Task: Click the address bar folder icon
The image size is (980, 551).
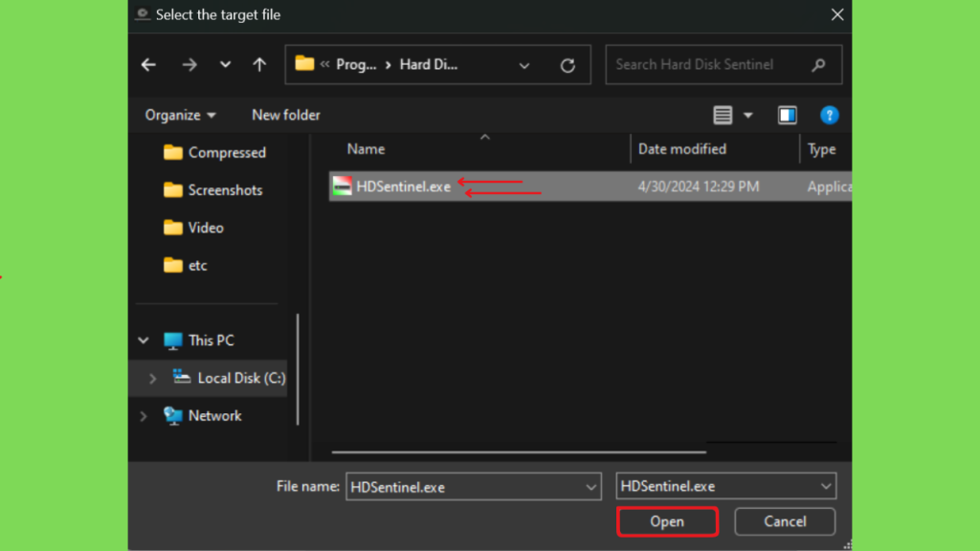Action: click(304, 63)
